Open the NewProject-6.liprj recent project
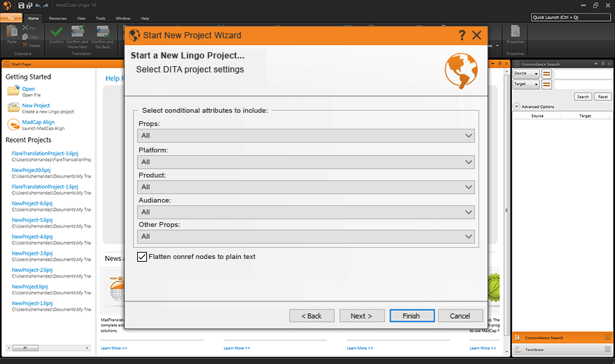Image resolution: width=615 pixels, height=364 pixels. click(x=32, y=203)
